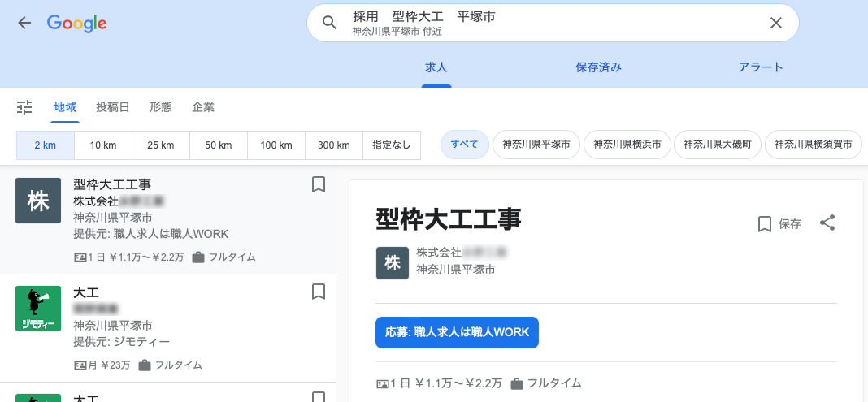
Task: Open the 企業 filter category
Action: pyautogui.click(x=203, y=107)
